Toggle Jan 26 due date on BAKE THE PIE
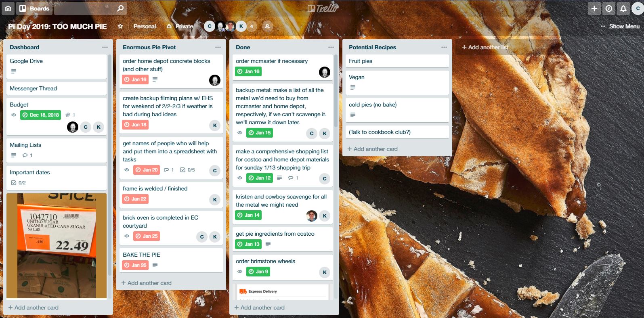 [135, 265]
